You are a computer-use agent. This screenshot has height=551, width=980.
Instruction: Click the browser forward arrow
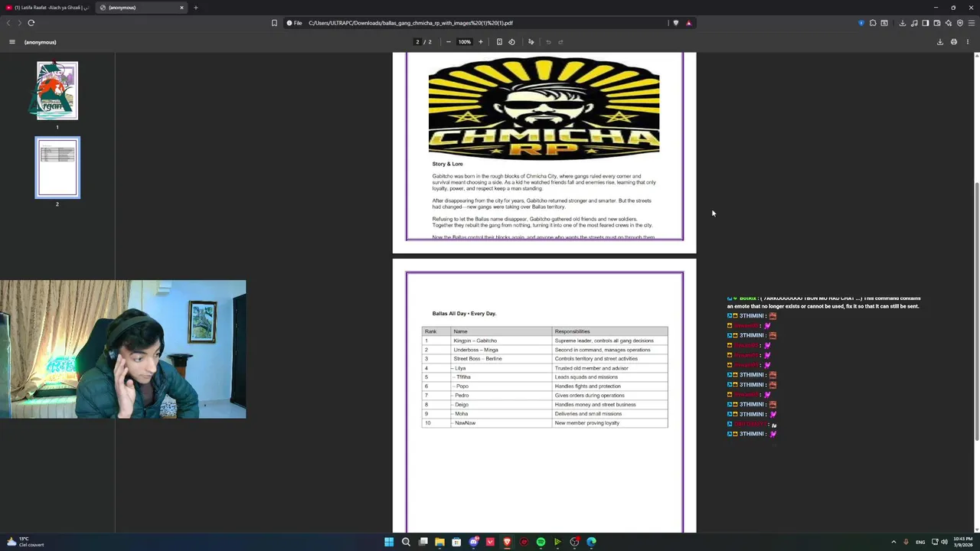[x=20, y=23]
